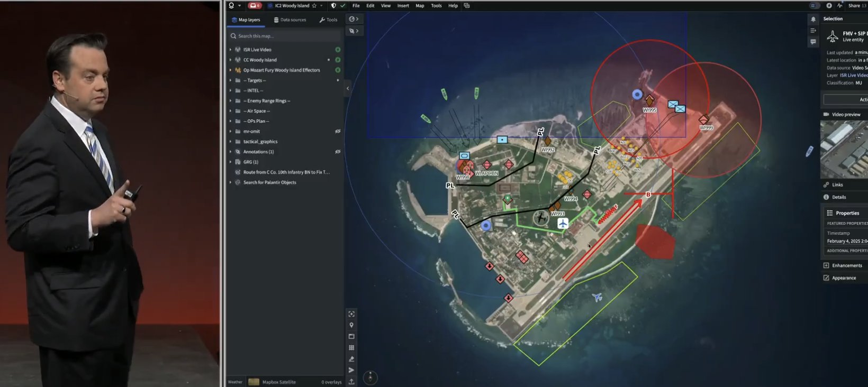
Task: Expand the Enhancements section
Action: pyautogui.click(x=847, y=265)
